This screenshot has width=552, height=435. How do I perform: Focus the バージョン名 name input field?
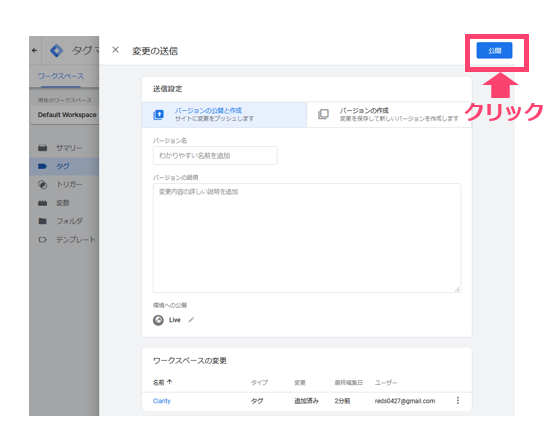point(215,156)
